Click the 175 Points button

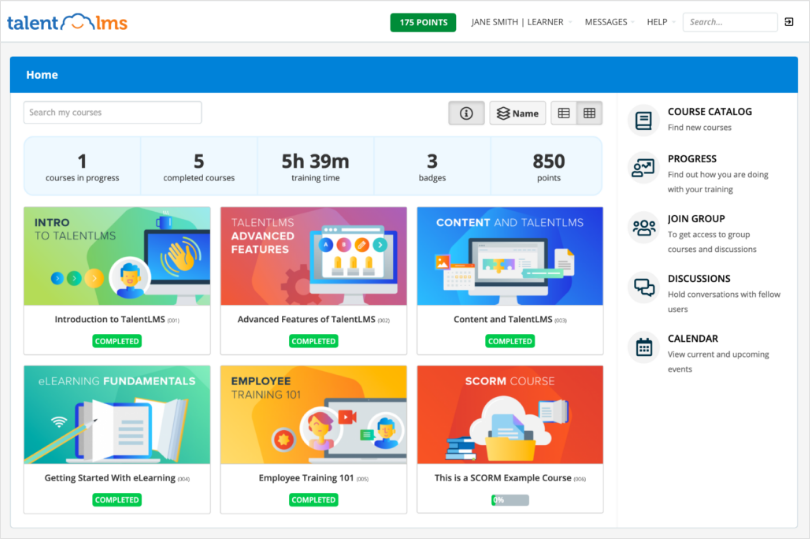422,22
